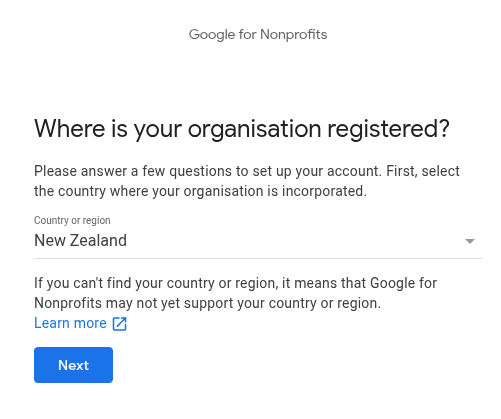
Task: Click the "Please answer a few questions" paragraph
Action: point(247,181)
